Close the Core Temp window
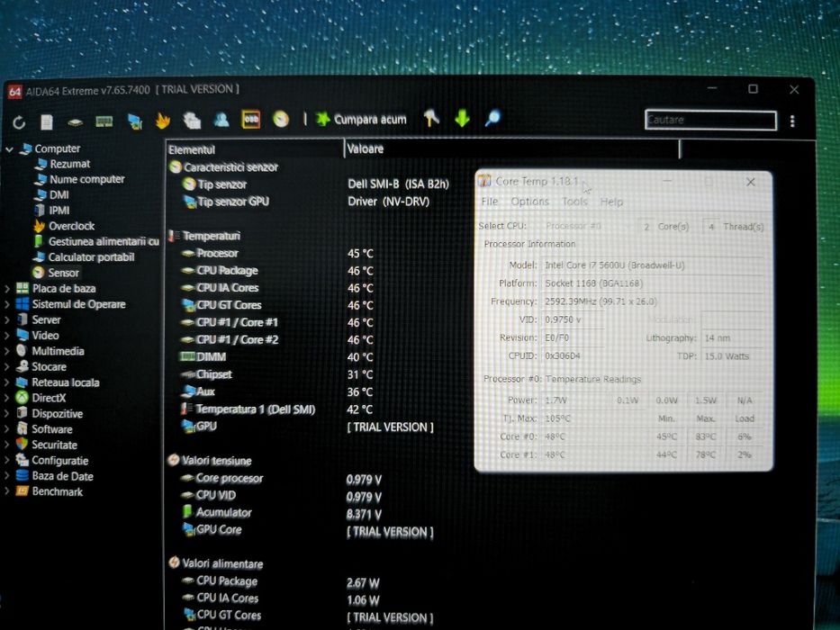This screenshot has width=840, height=630. click(x=751, y=182)
